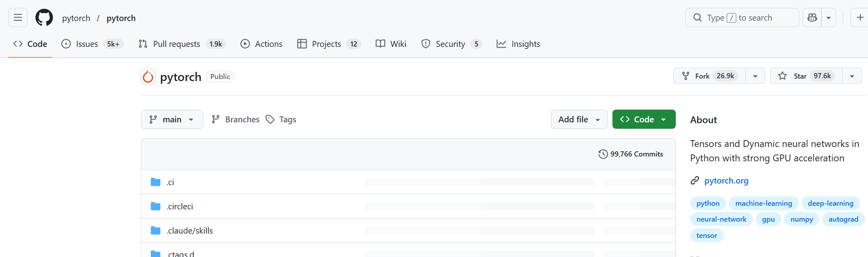Click the plus create-new icon
The height and width of the screenshot is (257, 868).
click(x=860, y=17)
